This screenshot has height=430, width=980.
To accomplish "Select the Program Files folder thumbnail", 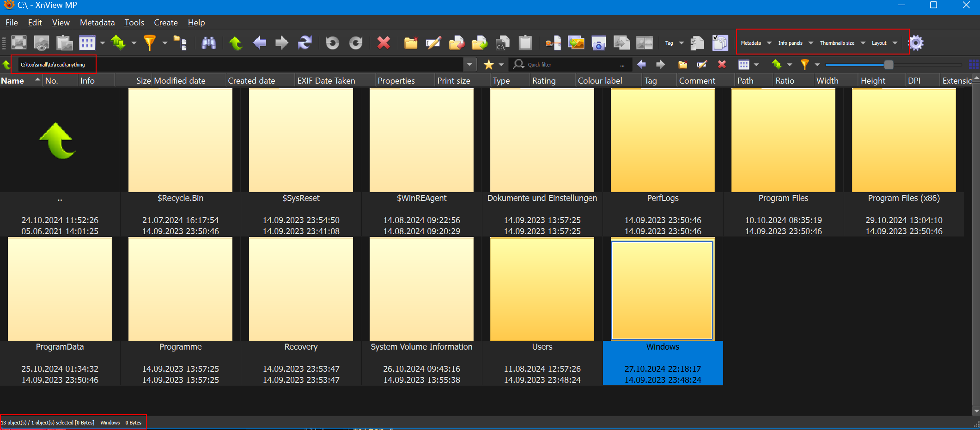I will point(783,140).
